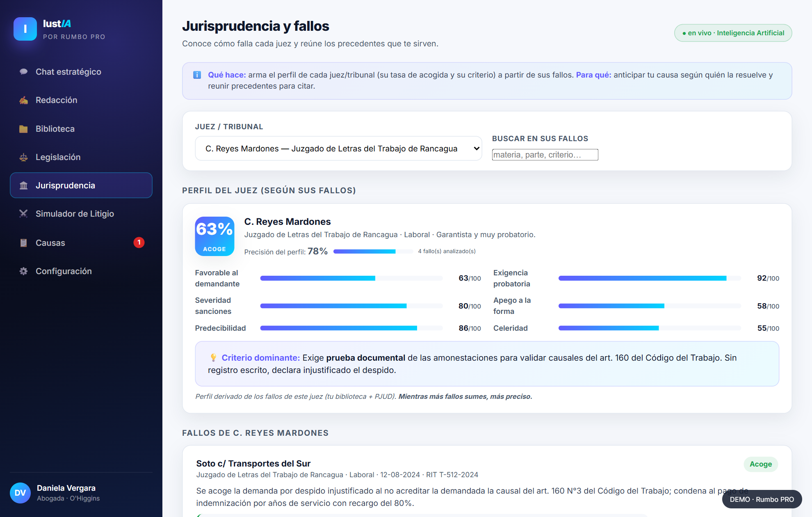Viewport: 812px width, 517px height.
Task: Click Daniela Vergara profile name
Action: coord(66,488)
